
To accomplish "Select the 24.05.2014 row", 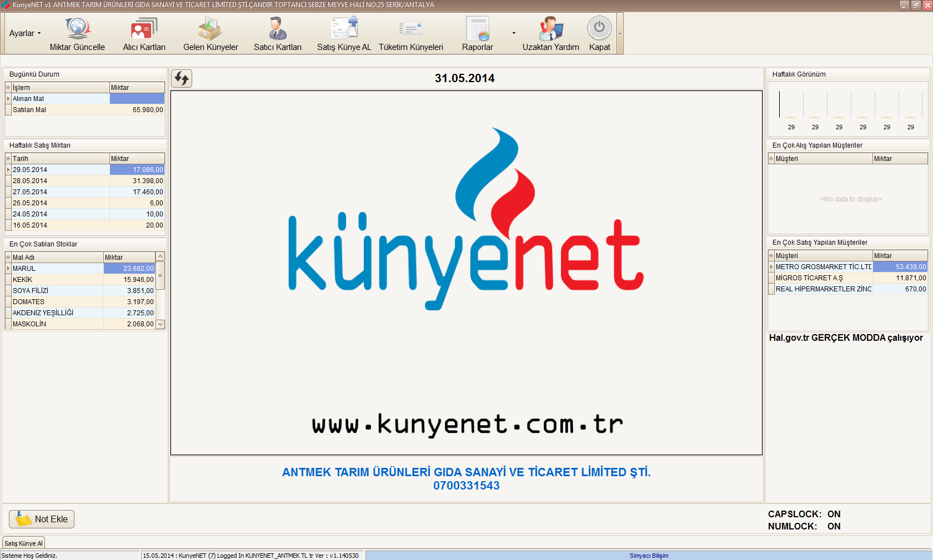I will click(x=85, y=214).
